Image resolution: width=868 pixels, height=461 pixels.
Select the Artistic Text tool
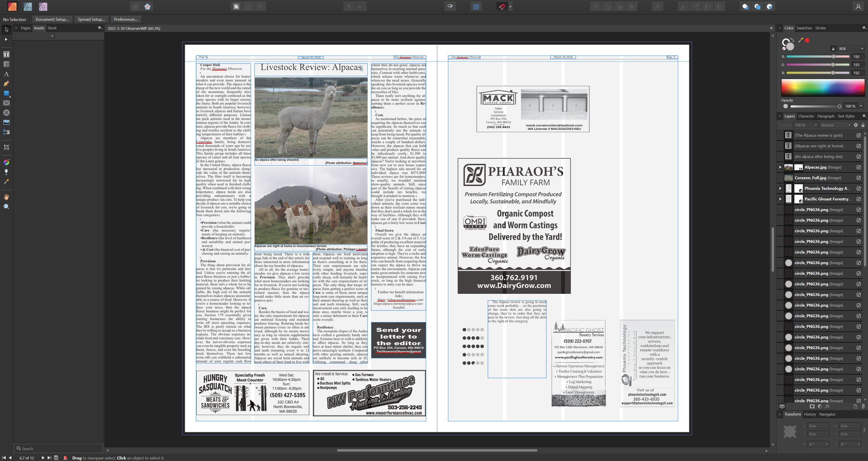6,74
